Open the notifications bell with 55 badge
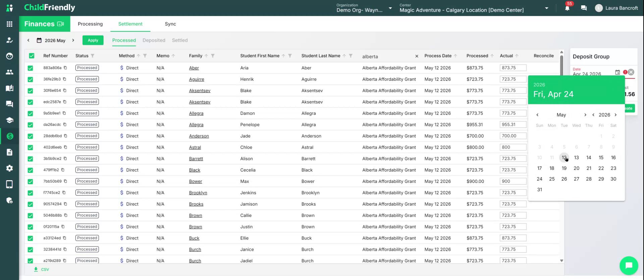The width and height of the screenshot is (644, 280). tap(567, 8)
